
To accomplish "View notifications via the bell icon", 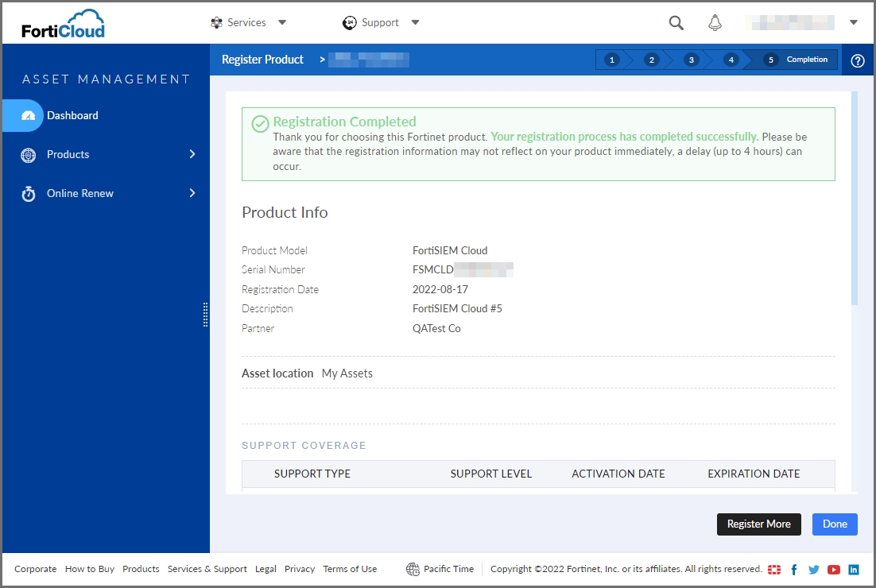I will pyautogui.click(x=715, y=22).
